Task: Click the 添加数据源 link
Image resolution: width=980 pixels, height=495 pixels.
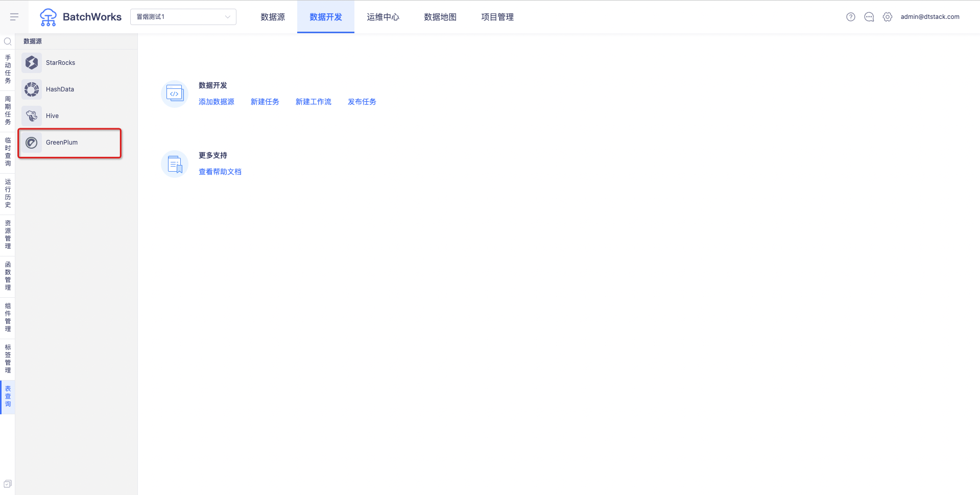Action: click(x=217, y=102)
